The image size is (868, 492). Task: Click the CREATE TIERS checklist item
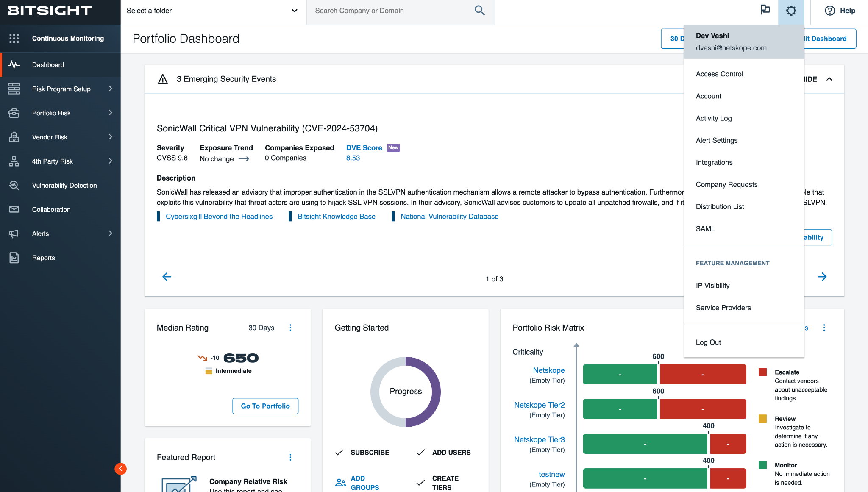(x=438, y=483)
